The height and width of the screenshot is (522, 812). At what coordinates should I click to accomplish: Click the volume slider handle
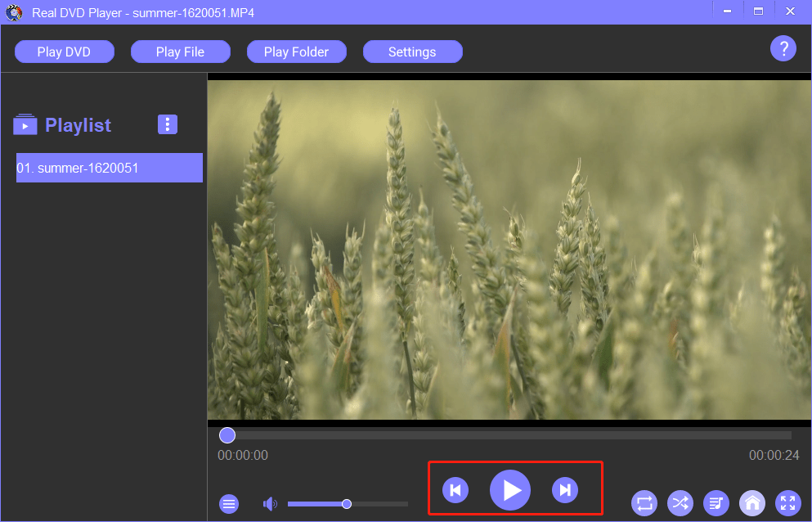(x=347, y=504)
